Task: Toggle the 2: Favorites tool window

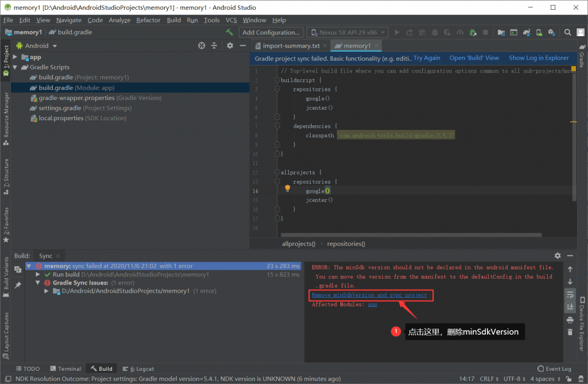Action: point(6,225)
